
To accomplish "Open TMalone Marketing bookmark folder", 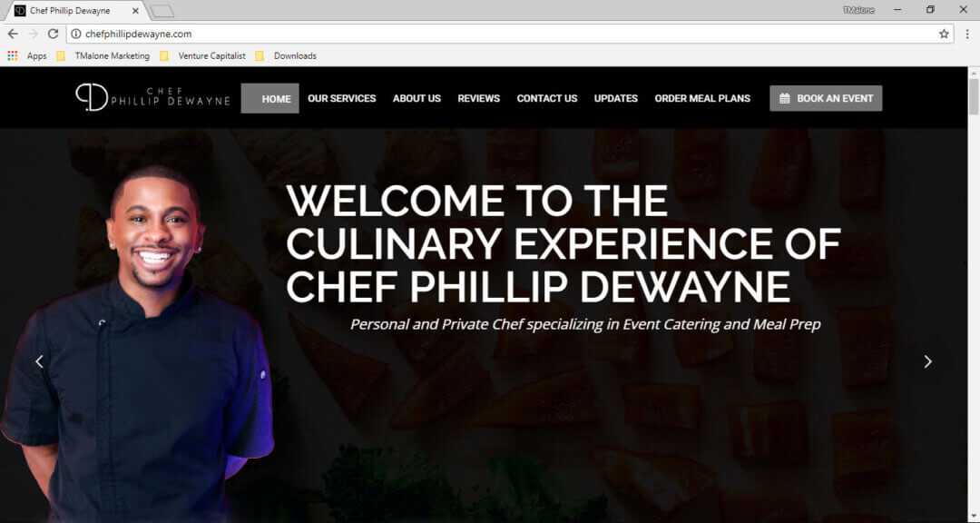I will pos(103,55).
